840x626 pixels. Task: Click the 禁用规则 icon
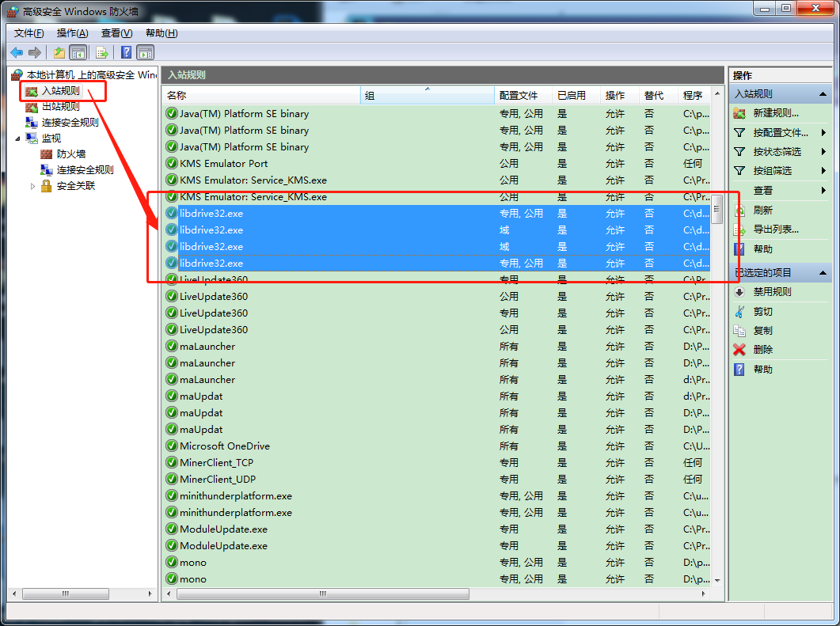click(x=739, y=292)
